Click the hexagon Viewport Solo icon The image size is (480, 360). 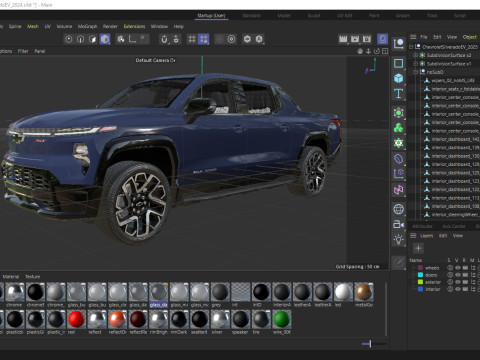[247, 39]
